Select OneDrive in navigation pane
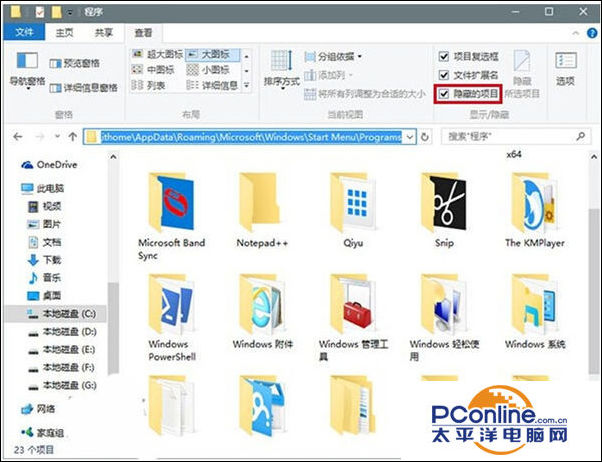The width and height of the screenshot is (602, 462). 49,165
